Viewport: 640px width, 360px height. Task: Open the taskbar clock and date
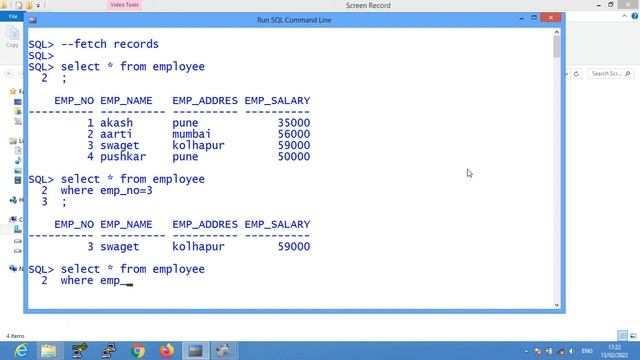point(615,351)
